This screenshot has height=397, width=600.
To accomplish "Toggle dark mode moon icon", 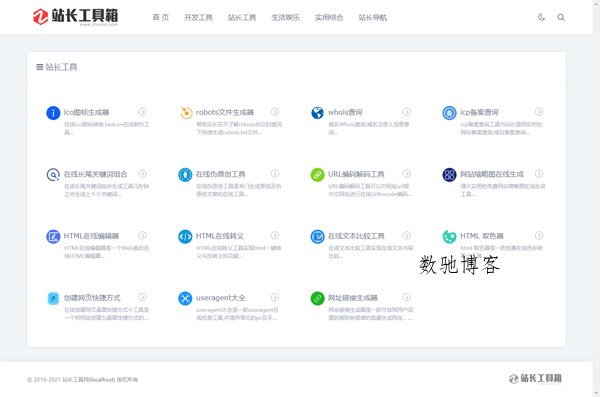I will [541, 17].
